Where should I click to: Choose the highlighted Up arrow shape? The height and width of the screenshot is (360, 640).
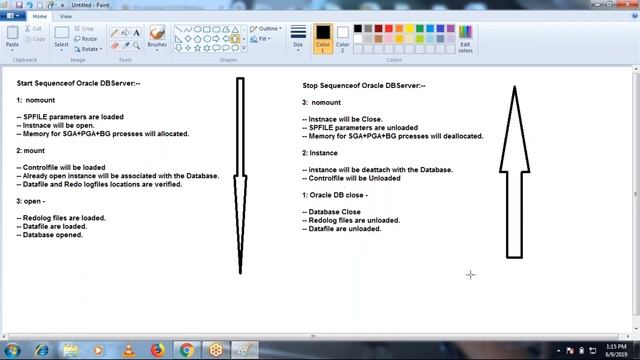pos(235,39)
